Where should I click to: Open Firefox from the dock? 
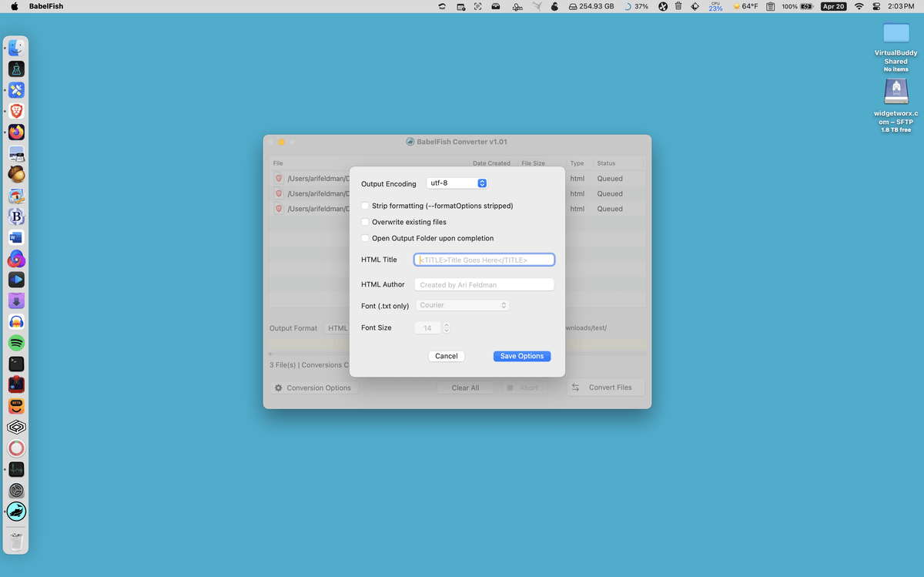tap(16, 132)
